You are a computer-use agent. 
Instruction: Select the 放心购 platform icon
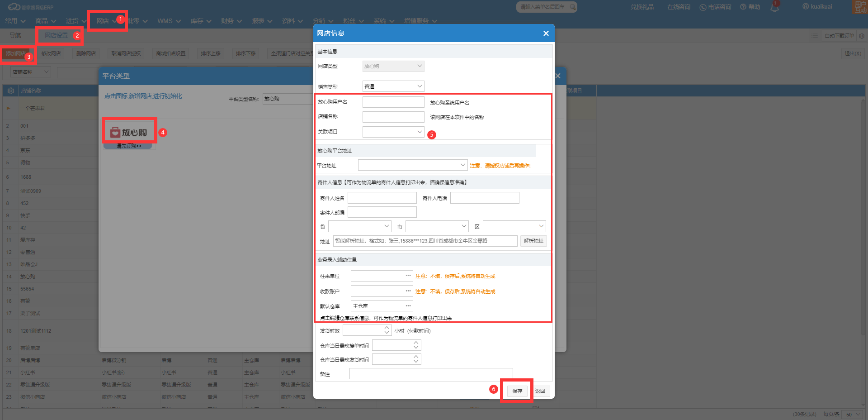[x=129, y=132]
